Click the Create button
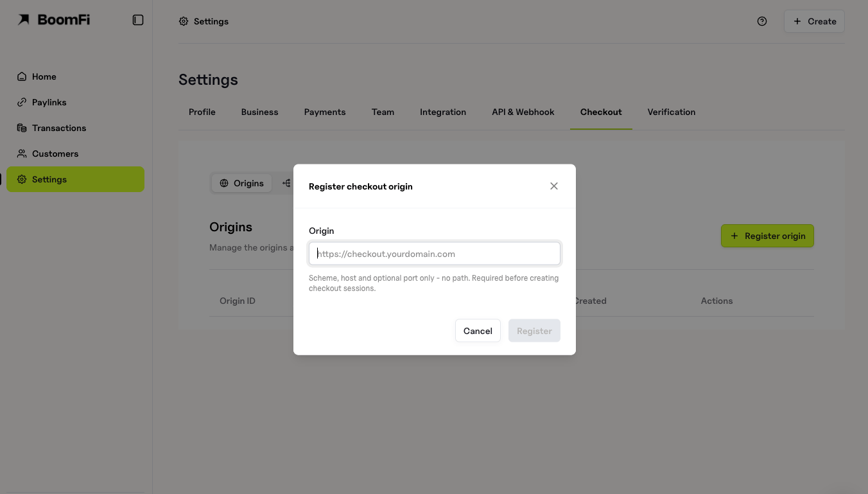 pos(814,21)
